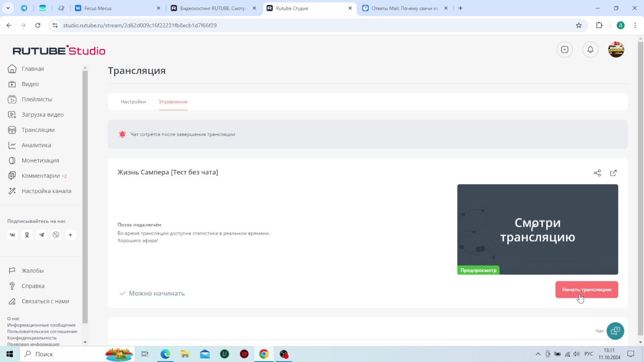Open Плейлисты in the sidebar
Screen dimensions: 644x362
(x=30, y=99)
